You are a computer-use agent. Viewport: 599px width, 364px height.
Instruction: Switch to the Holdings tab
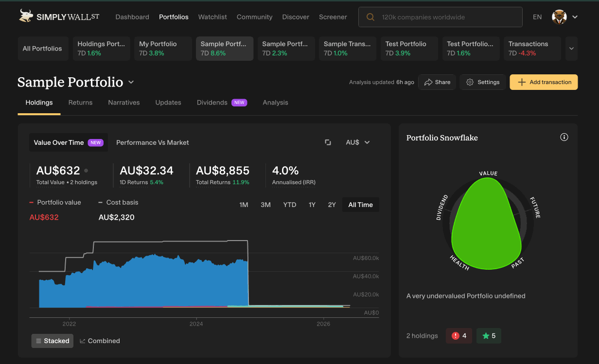(x=39, y=103)
